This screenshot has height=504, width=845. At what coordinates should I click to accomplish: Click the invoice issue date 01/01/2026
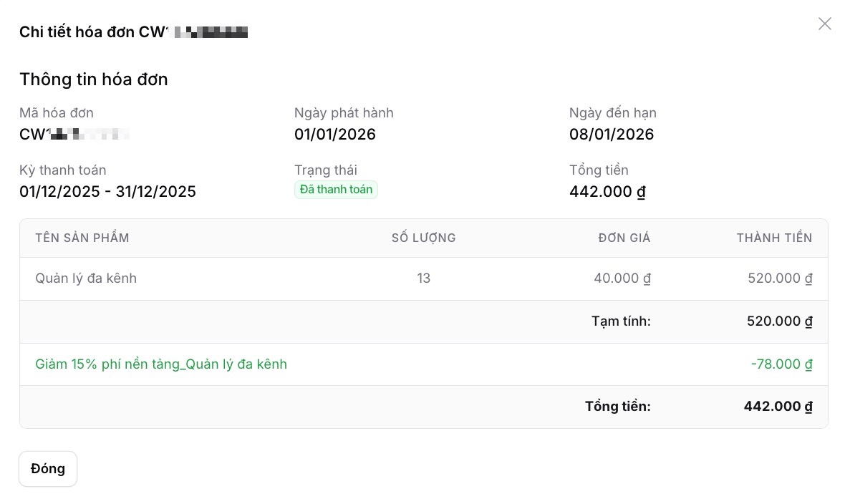[x=335, y=135]
